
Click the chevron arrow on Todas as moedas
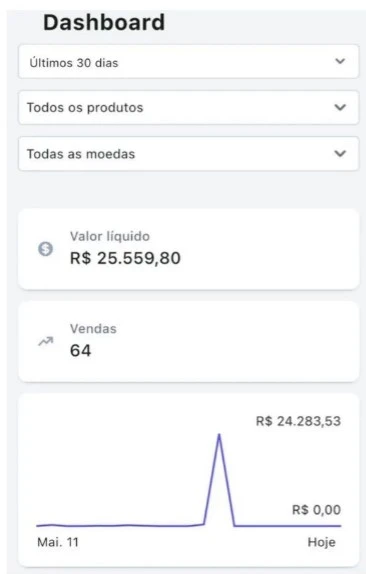pyautogui.click(x=340, y=153)
